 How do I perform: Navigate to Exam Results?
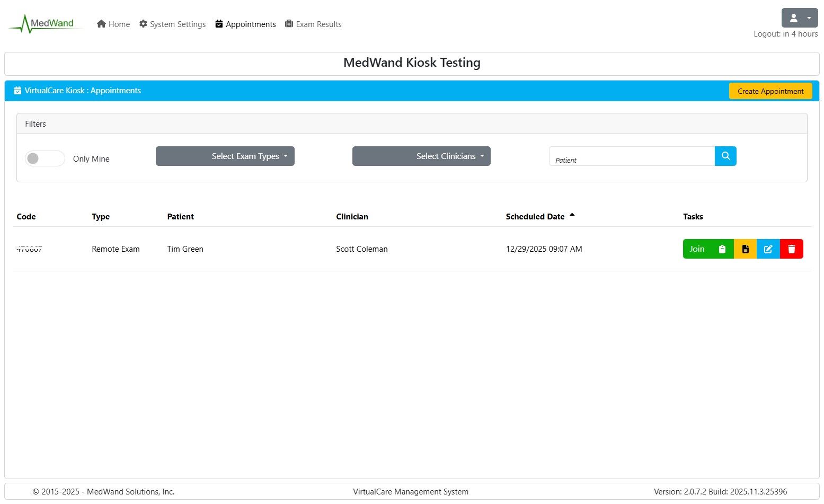pos(313,24)
